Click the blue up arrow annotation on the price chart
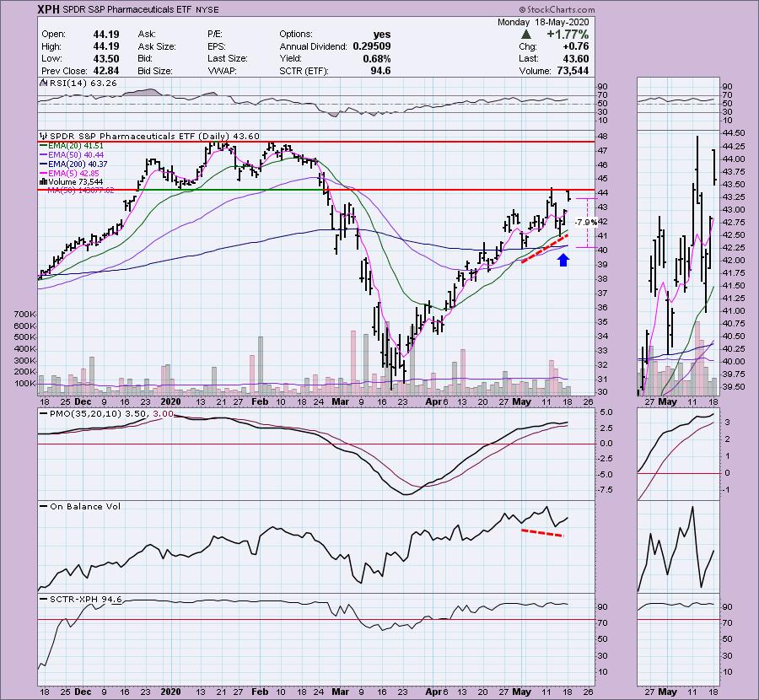759x700 pixels. point(563,261)
